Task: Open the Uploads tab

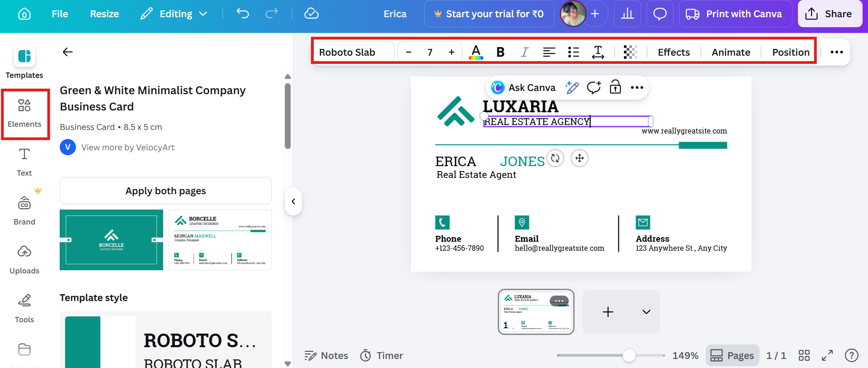Action: click(24, 259)
